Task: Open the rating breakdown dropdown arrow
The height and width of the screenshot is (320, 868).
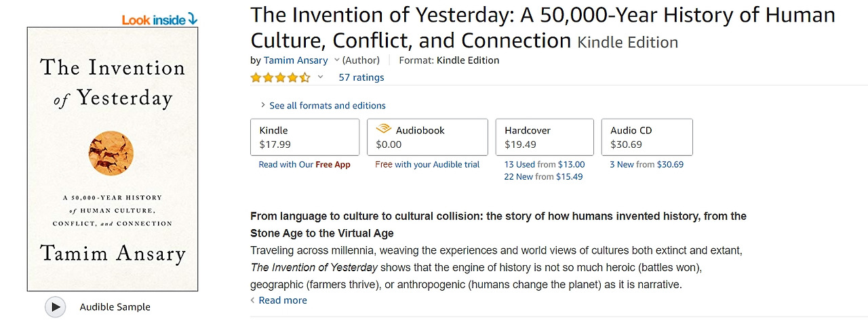Action: 321,77
